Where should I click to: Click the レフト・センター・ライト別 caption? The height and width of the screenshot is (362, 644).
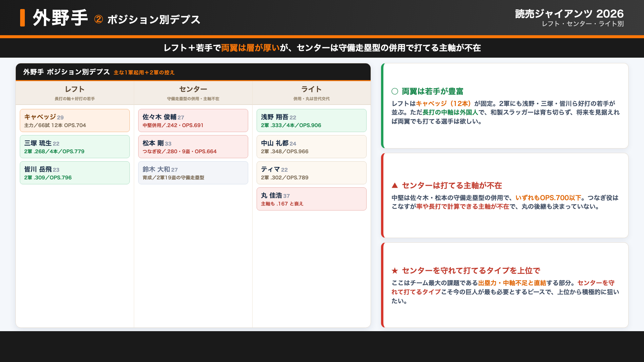pos(583,24)
